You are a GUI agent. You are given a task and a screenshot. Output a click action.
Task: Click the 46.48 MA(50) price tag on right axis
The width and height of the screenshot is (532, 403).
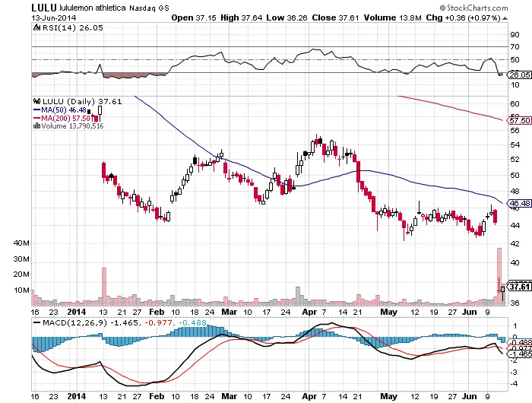point(519,203)
